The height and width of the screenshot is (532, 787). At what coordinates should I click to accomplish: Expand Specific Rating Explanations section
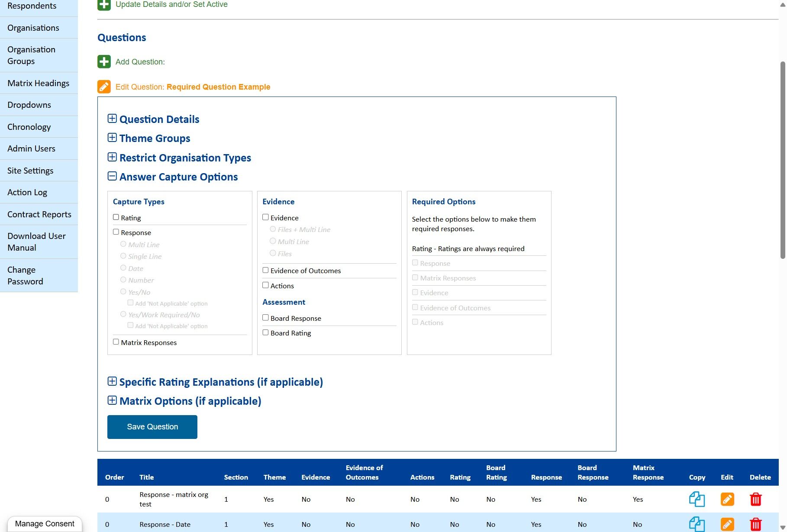112,381
